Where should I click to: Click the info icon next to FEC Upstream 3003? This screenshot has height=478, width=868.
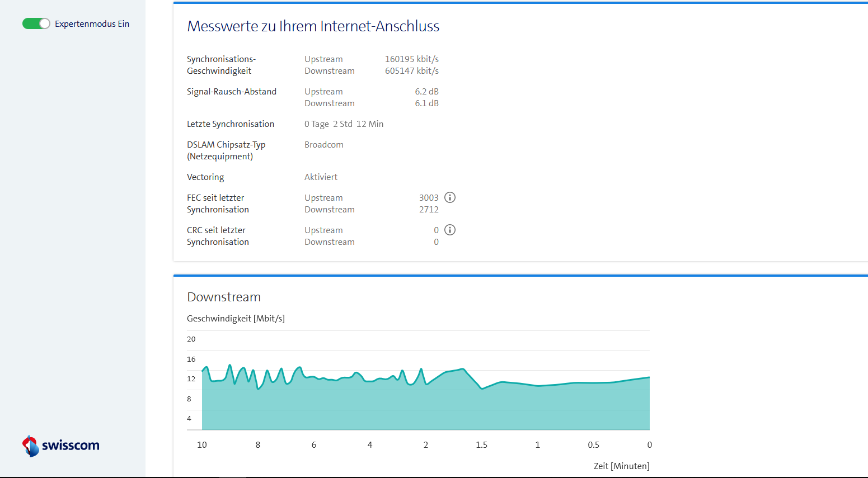450,197
